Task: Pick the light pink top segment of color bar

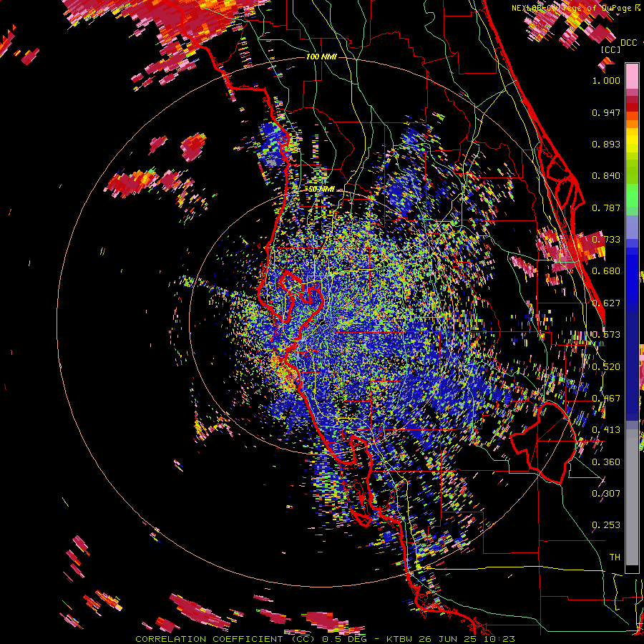Action: 632,76
